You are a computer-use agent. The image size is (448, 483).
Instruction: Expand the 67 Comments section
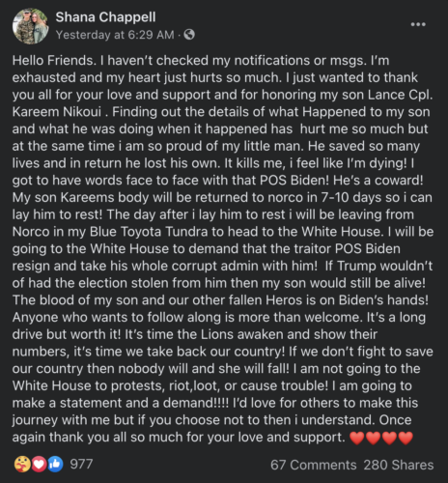pos(313,465)
